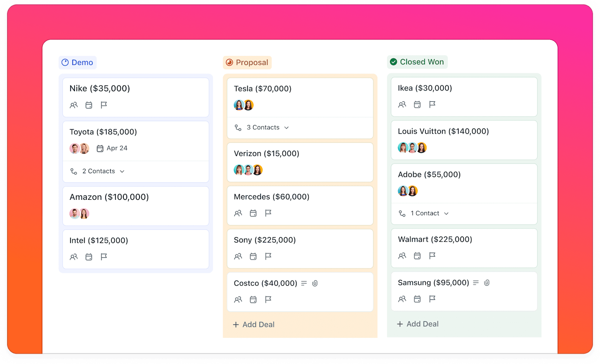Viewport: 600px width, 364px height.
Task: Click the people icon on the Walmart card
Action: (x=402, y=256)
